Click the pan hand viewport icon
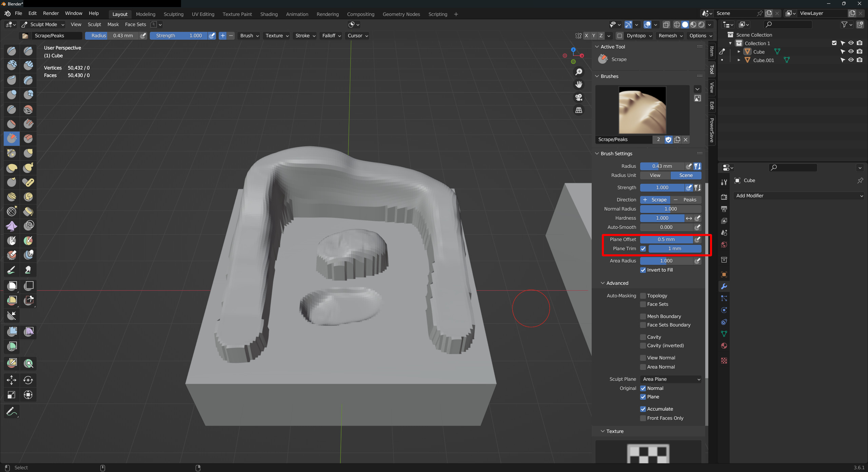The height and width of the screenshot is (472, 868). tap(579, 85)
